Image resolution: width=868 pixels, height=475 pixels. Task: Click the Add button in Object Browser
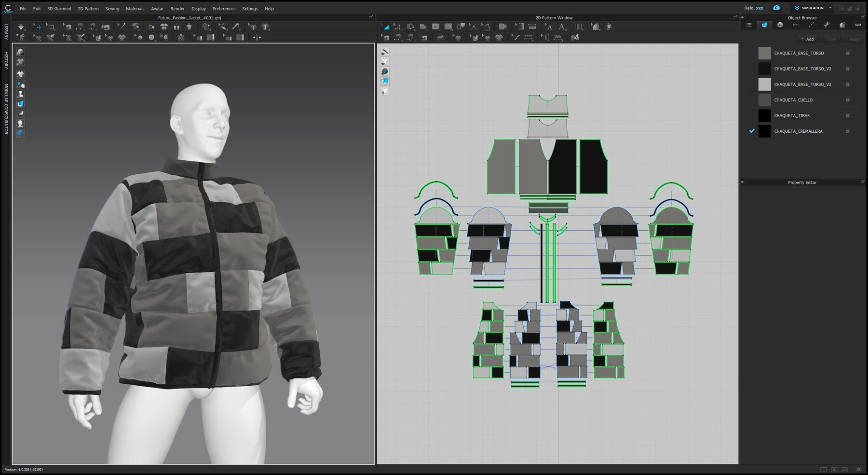807,39
